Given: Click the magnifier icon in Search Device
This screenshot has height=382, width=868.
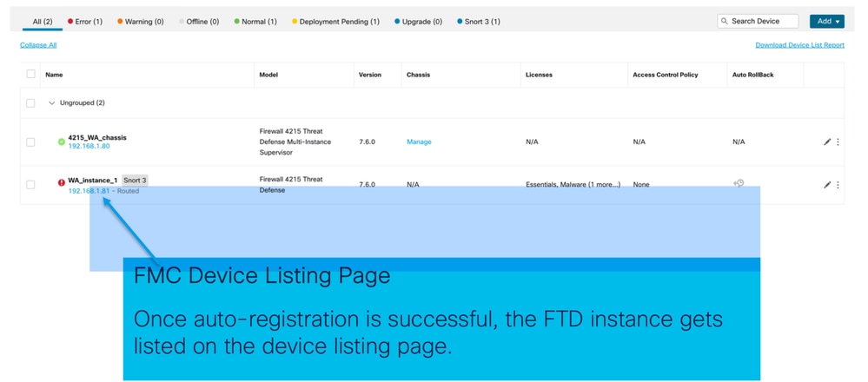Looking at the screenshot, I should [724, 22].
